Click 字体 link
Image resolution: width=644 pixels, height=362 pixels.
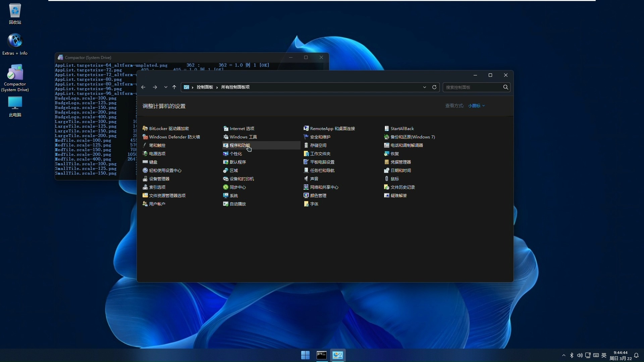click(x=314, y=204)
